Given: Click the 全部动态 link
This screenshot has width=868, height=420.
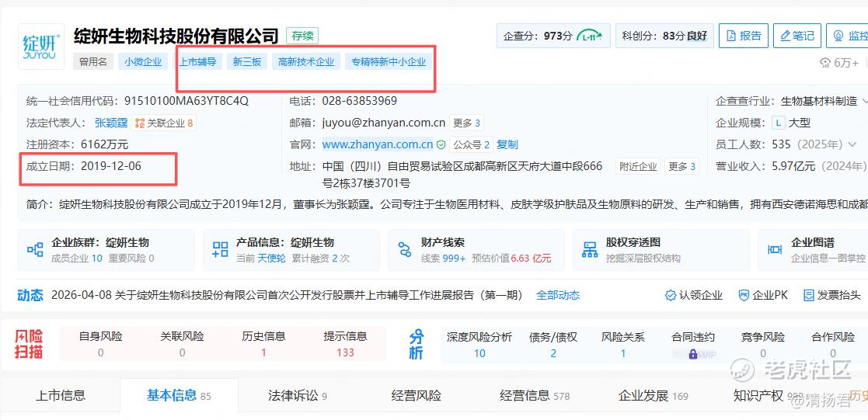Looking at the screenshot, I should [x=558, y=295].
